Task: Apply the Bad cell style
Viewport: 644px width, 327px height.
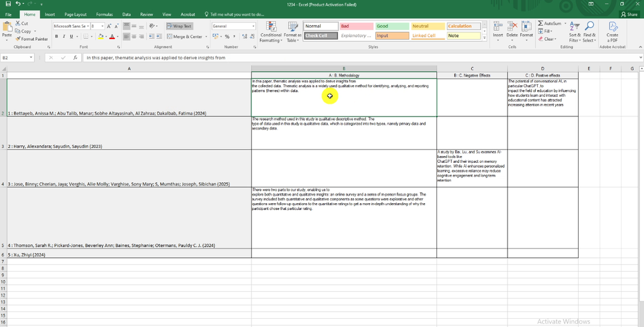Action: tap(357, 26)
